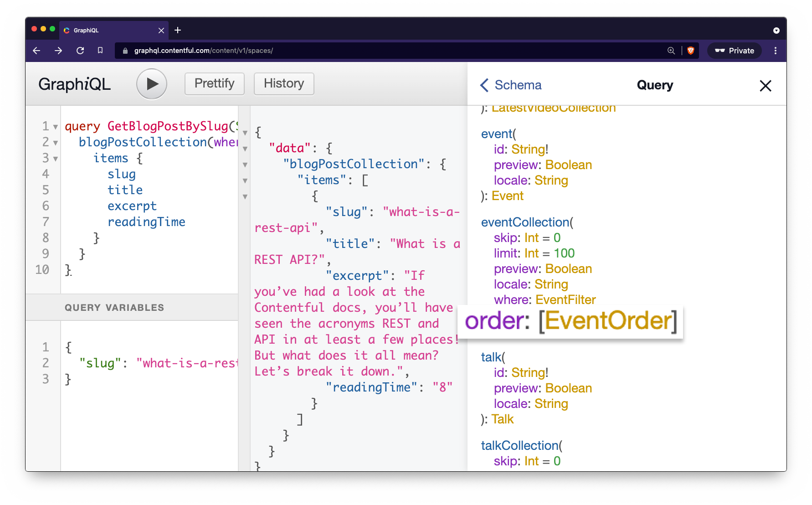This screenshot has height=505, width=812.
Task: Click the Prettify button
Action: pyautogui.click(x=215, y=84)
